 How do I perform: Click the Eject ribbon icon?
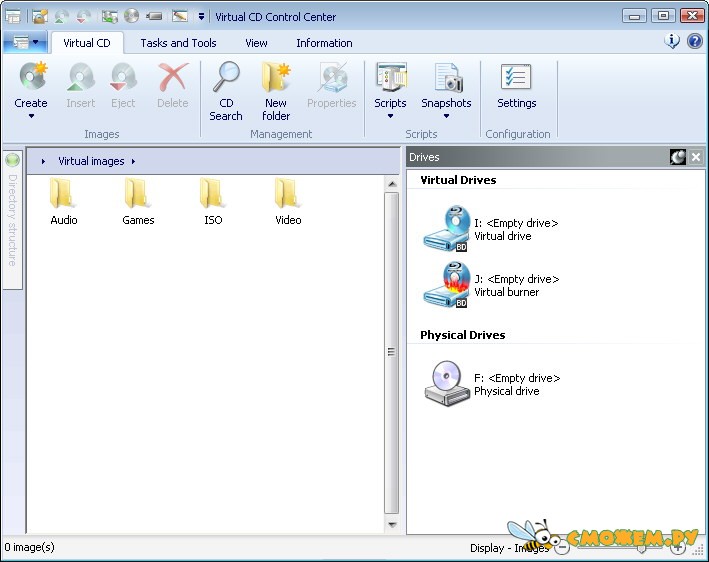pyautogui.click(x=123, y=77)
